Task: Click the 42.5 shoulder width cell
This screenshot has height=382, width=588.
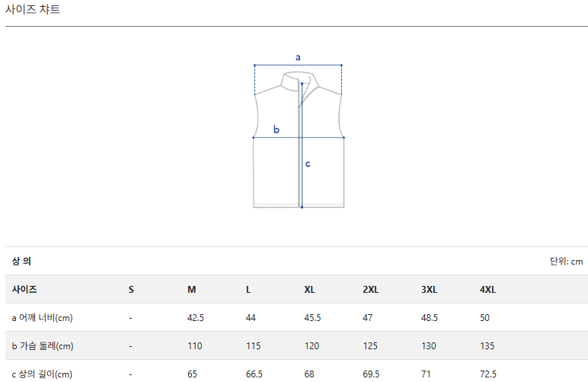Action: 196,318
